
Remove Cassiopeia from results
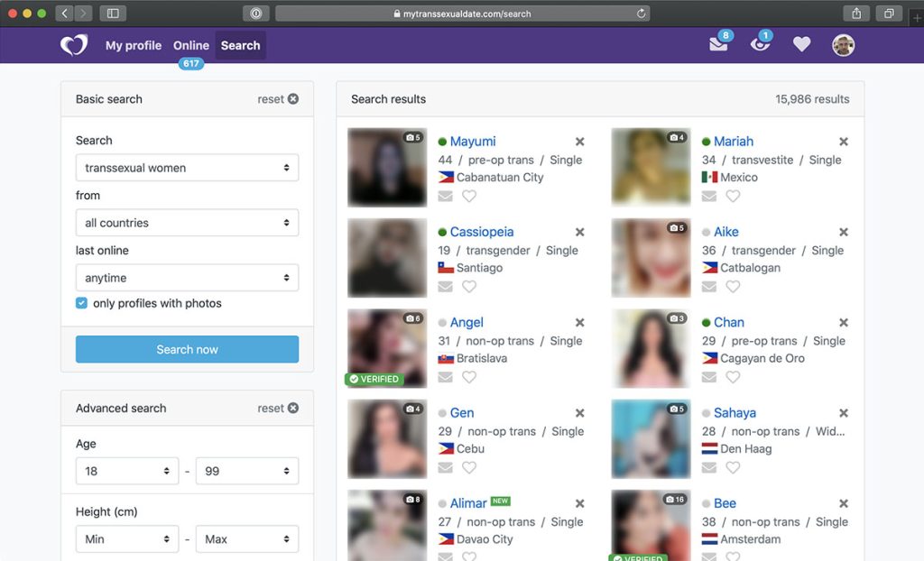click(580, 232)
